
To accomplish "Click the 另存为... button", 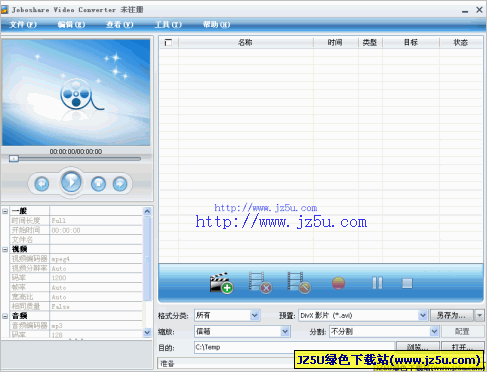I will (452, 315).
